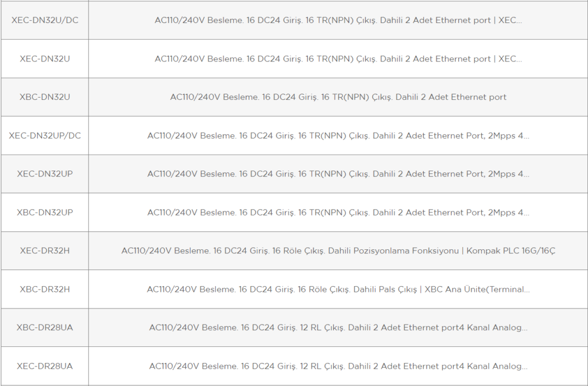Click the XEC-DN32UP/DC 2Mpps description text
Image resolution: width=588 pixels, height=386 pixels.
click(x=338, y=136)
